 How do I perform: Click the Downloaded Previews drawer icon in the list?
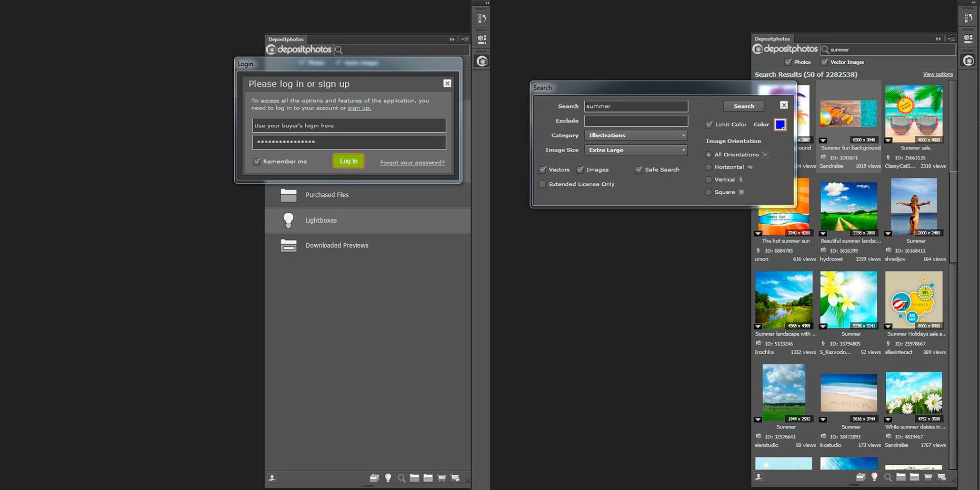click(x=288, y=245)
